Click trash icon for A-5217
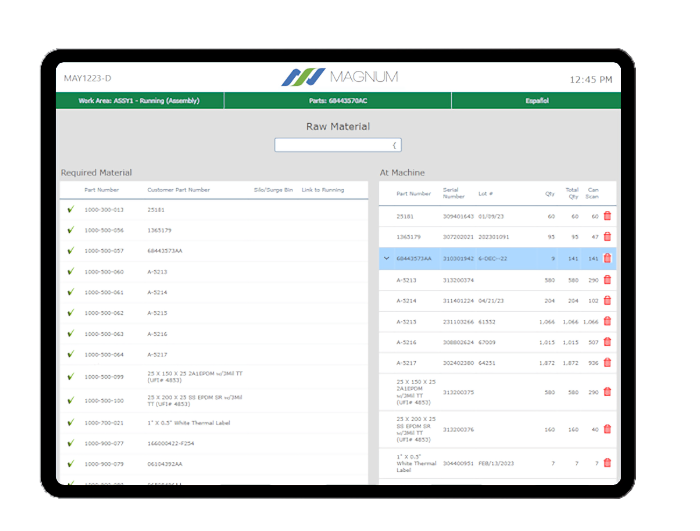Viewport: 700px width, 531px height. click(x=607, y=363)
